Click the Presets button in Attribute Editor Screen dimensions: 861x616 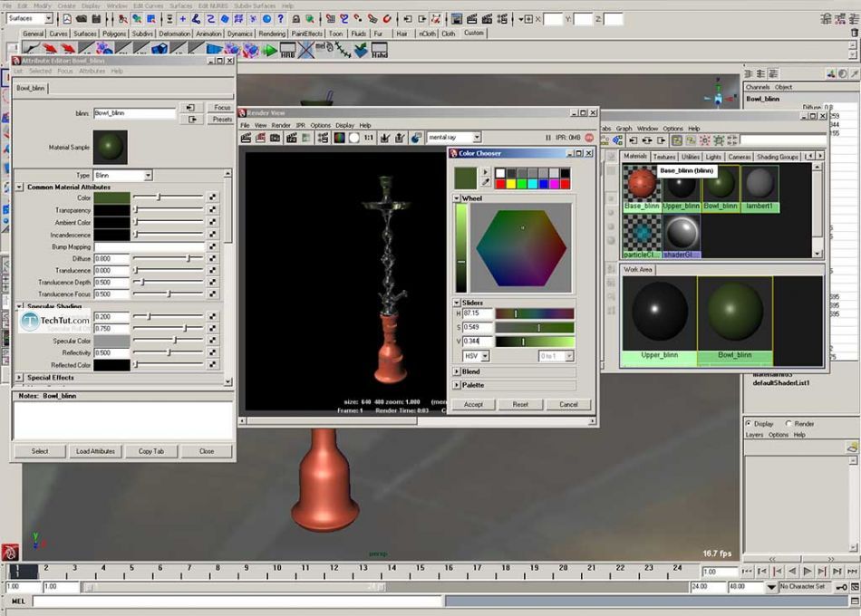[221, 120]
